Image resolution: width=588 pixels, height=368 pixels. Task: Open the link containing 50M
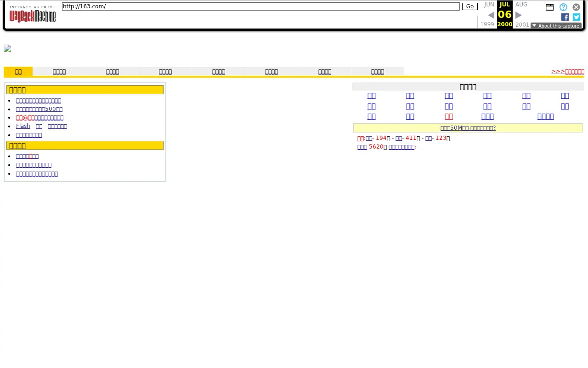[468, 128]
